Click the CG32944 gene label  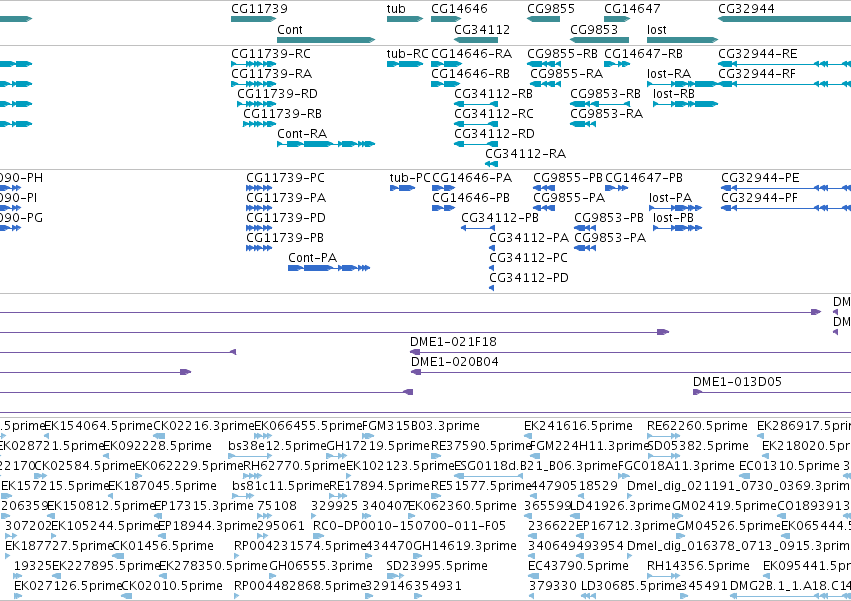tap(746, 9)
